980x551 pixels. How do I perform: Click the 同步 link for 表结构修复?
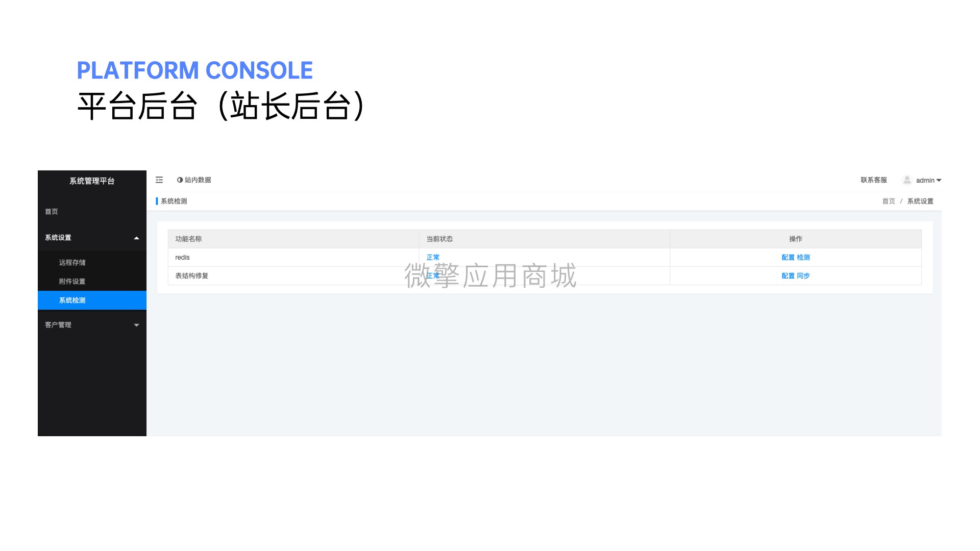pos(804,275)
